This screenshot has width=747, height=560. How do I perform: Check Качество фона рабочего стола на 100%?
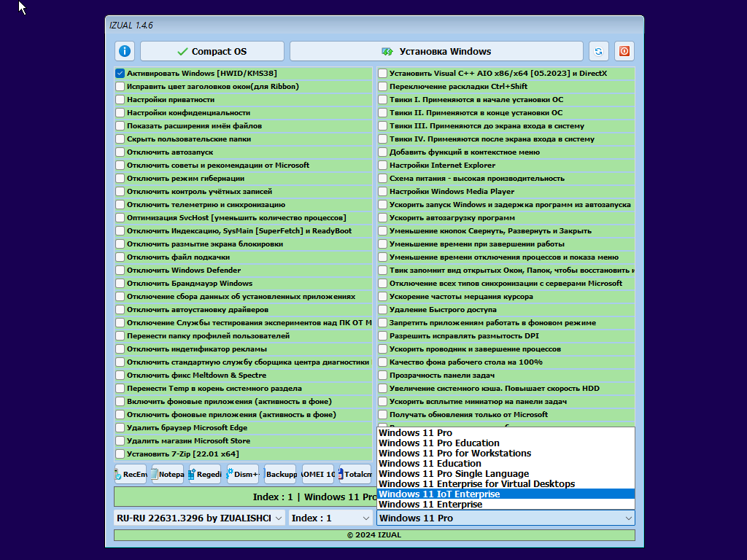[382, 362]
